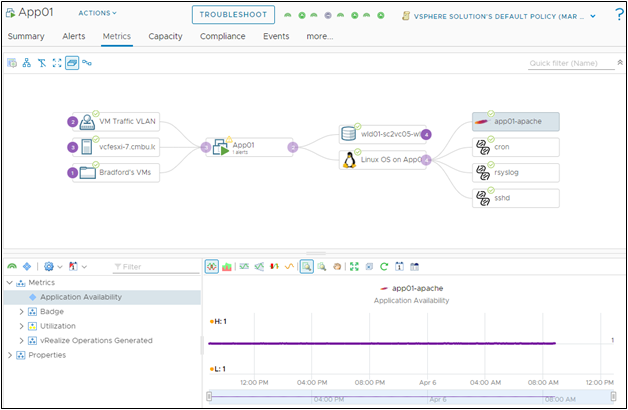
Task: Toggle the highlighted zoom magnifier icon
Action: (x=307, y=266)
